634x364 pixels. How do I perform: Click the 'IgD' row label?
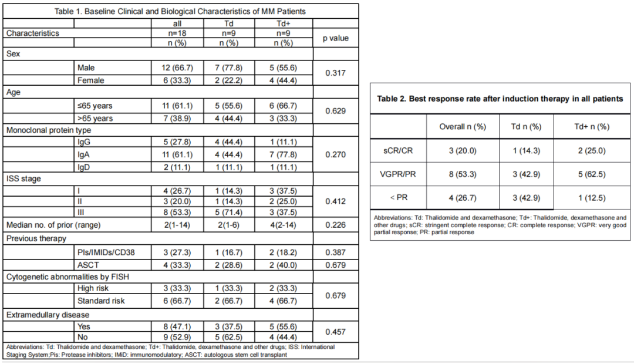pos(84,167)
